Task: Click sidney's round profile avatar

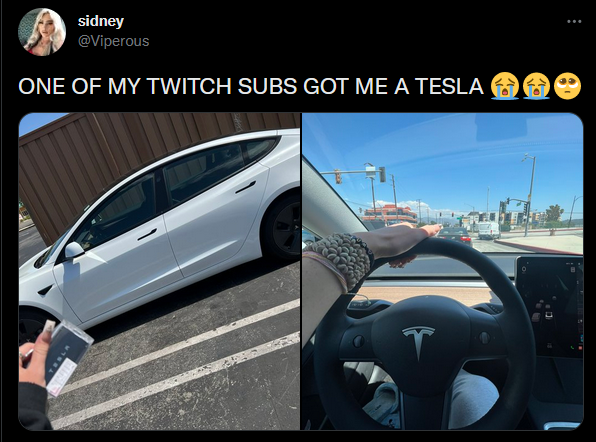Action: pos(42,32)
